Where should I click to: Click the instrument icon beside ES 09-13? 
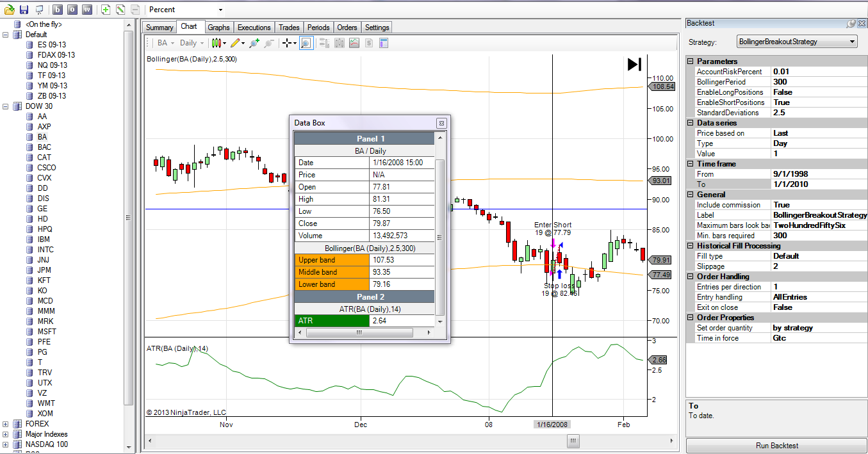tap(29, 45)
